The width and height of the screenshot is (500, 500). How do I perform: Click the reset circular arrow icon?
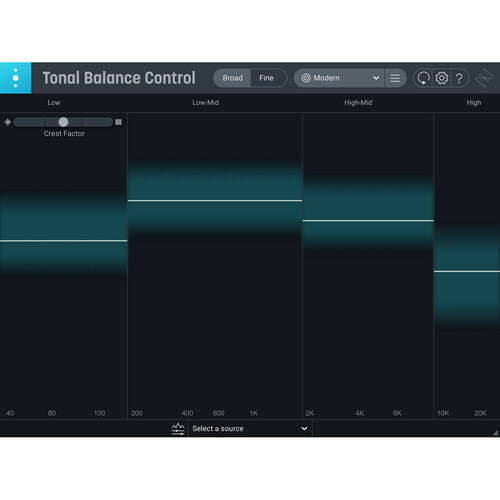(x=423, y=78)
